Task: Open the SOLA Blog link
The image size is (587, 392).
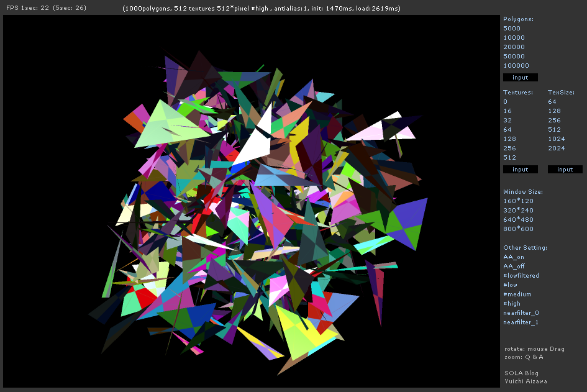Action: click(x=522, y=373)
